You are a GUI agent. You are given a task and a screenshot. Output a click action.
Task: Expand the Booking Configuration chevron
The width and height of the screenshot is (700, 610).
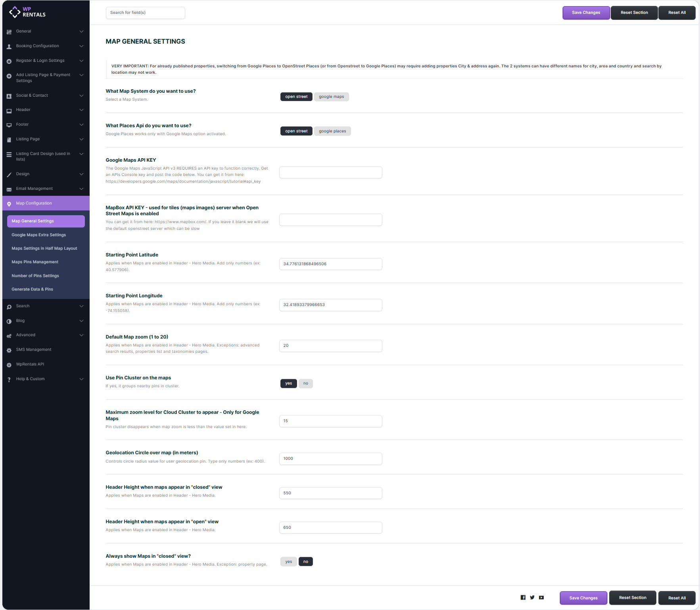tap(81, 46)
